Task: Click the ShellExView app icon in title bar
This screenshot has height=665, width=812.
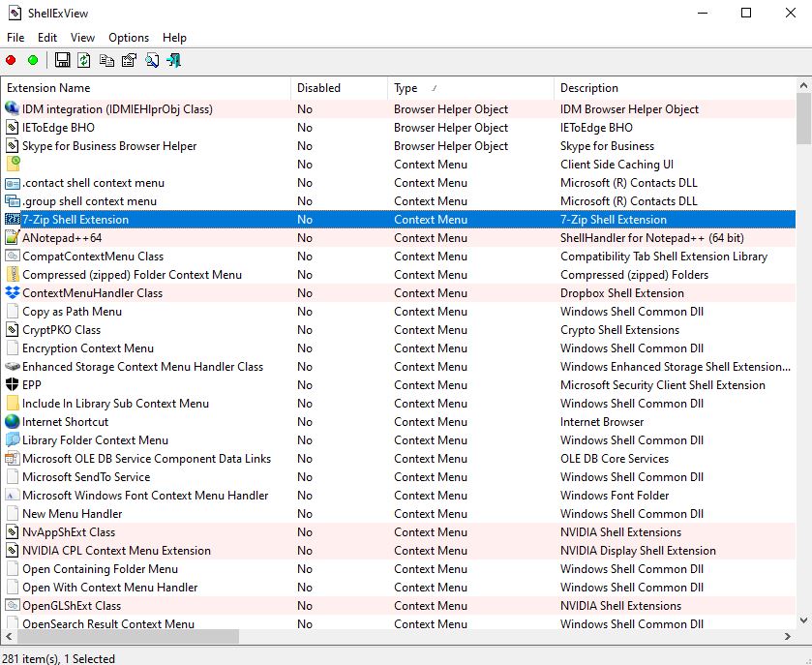Action: (15, 13)
